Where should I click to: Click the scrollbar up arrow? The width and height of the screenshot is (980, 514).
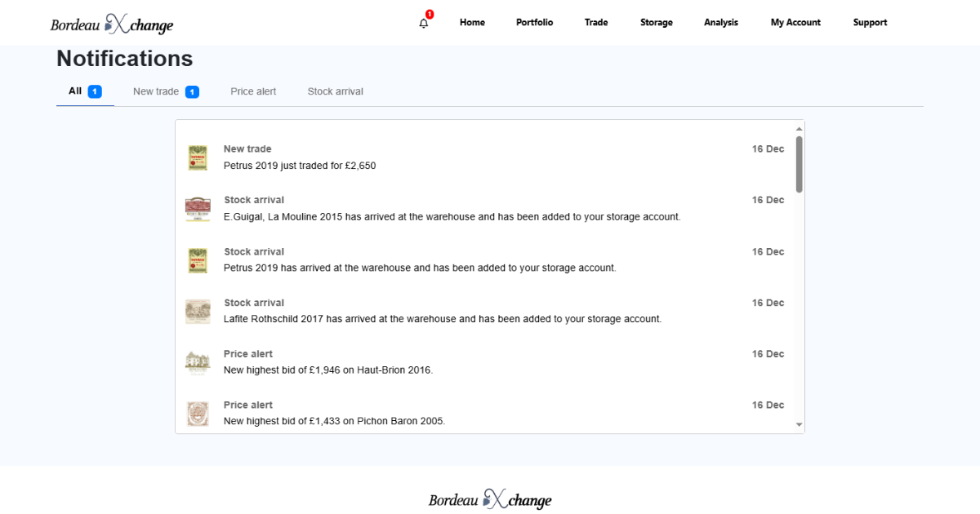click(800, 129)
